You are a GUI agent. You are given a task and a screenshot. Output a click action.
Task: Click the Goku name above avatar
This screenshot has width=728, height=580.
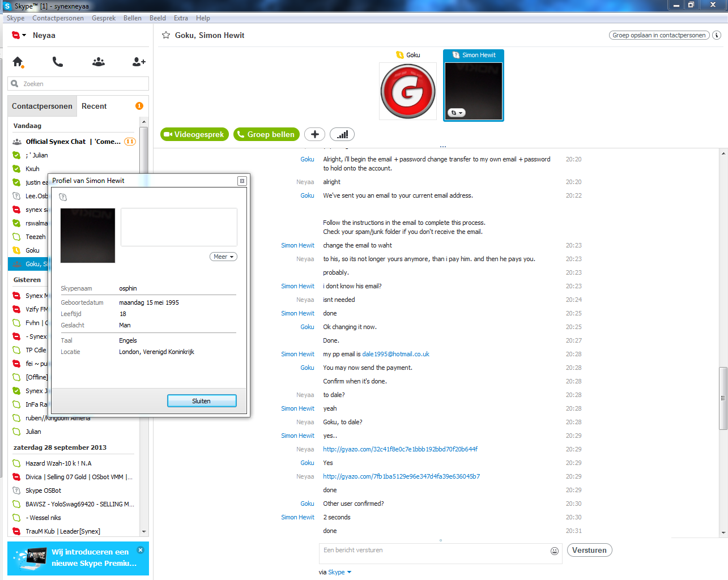click(413, 55)
